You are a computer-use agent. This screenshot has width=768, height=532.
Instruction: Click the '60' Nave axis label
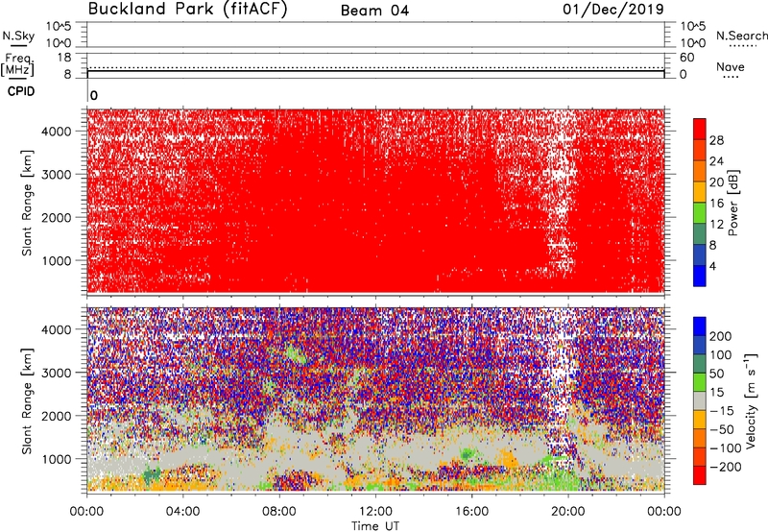(686, 58)
